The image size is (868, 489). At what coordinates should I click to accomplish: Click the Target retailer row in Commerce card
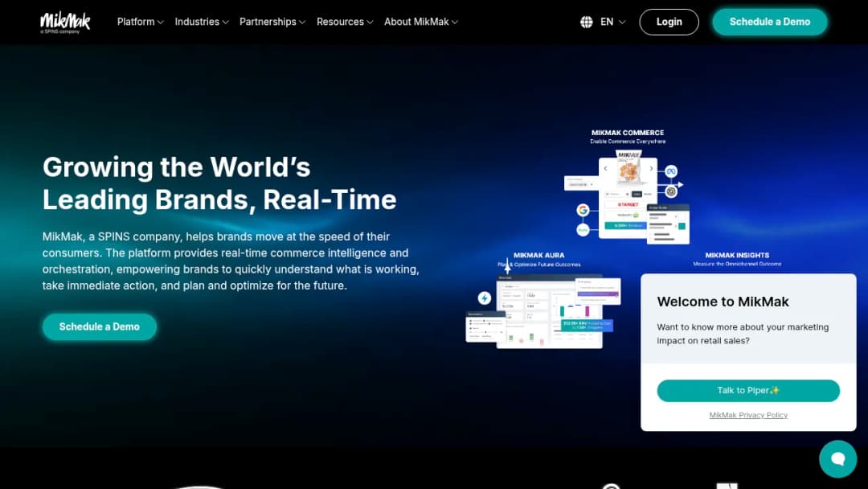628,204
